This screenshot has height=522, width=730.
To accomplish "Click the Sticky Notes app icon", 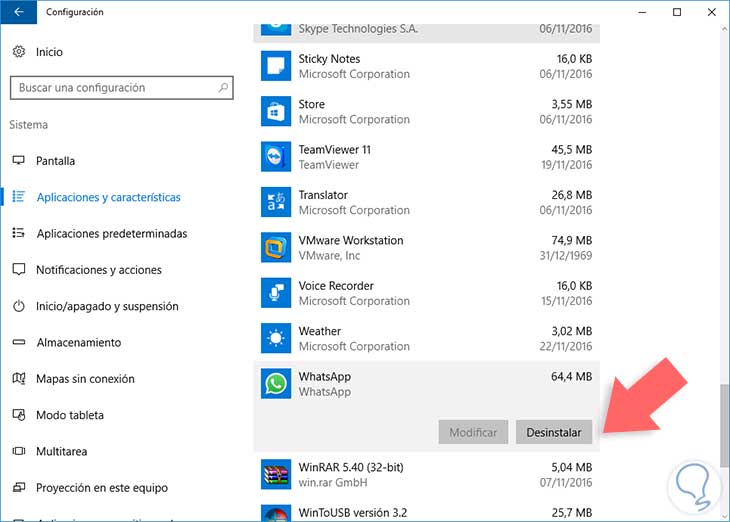I will tap(276, 66).
